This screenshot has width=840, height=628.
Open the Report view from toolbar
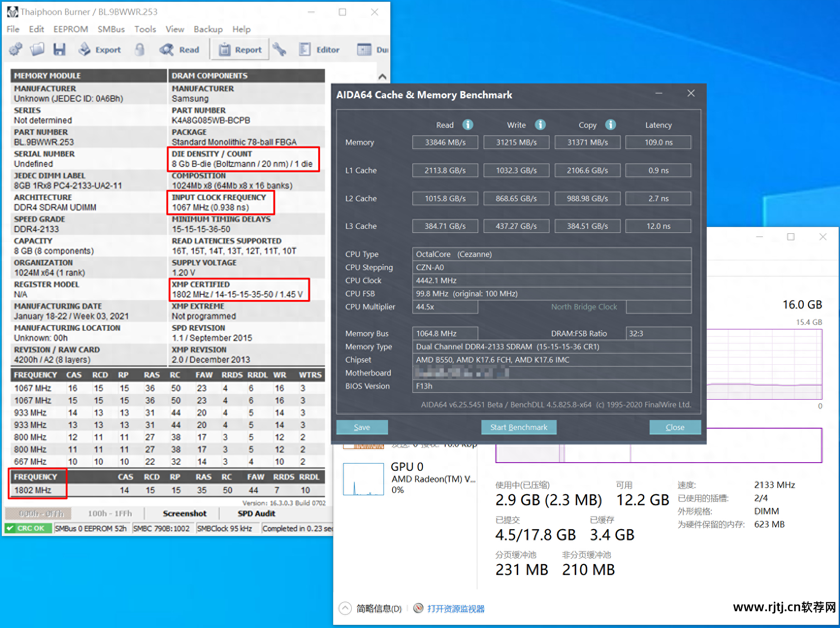(x=240, y=49)
